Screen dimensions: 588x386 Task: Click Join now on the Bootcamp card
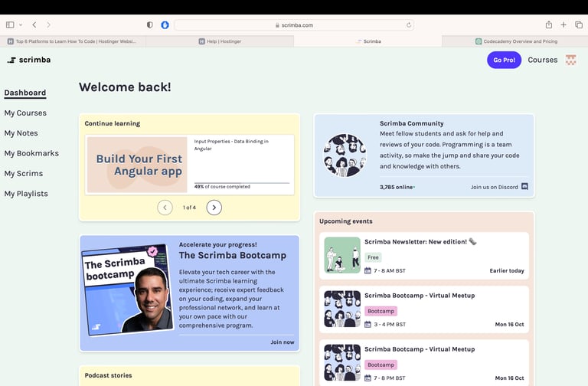[x=283, y=342]
